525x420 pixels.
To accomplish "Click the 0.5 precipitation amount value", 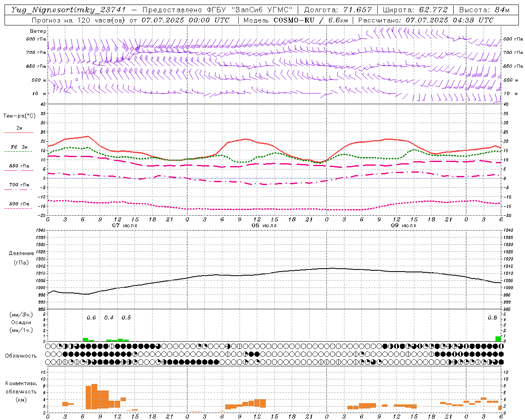I will (126, 318).
